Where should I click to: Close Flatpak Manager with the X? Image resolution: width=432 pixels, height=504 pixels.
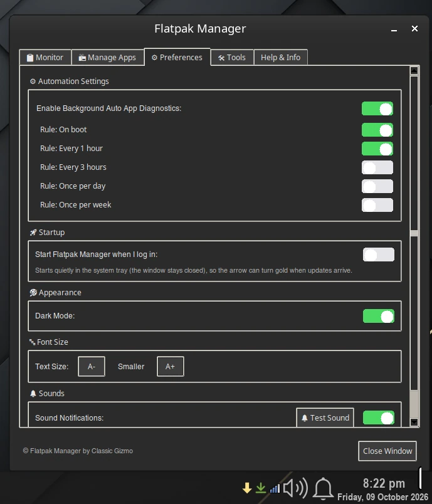(414, 29)
